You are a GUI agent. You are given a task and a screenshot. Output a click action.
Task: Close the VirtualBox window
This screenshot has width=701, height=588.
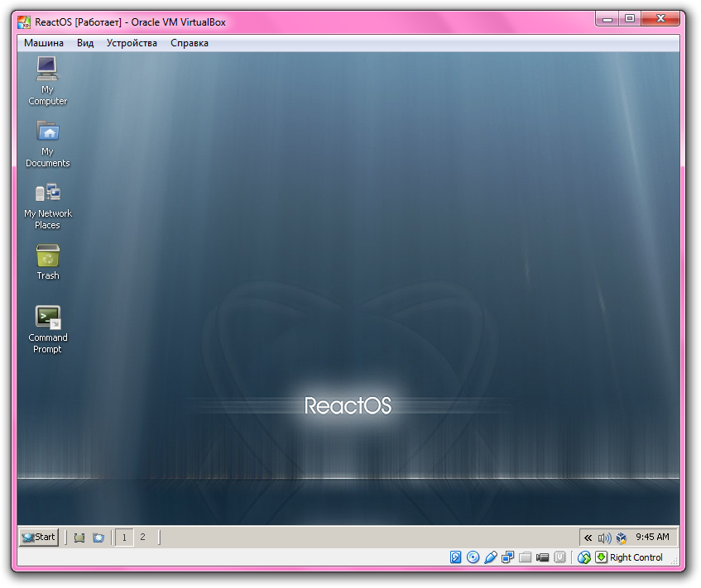[660, 19]
